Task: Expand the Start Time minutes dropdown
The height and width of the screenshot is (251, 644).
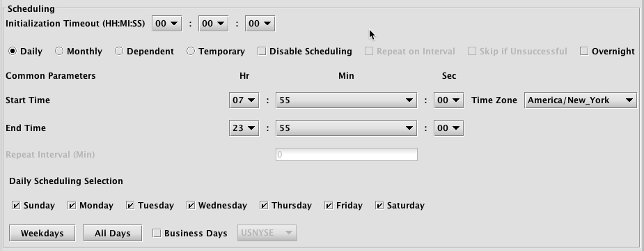Action: click(346, 100)
